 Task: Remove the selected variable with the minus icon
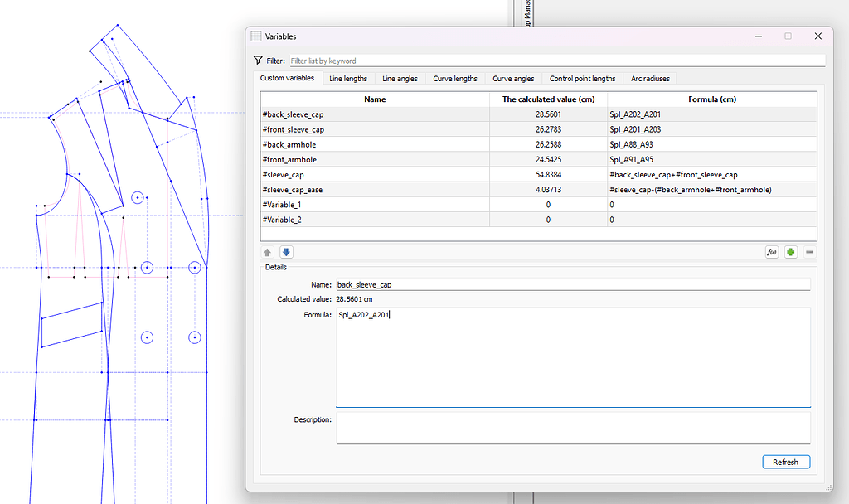[x=809, y=252]
